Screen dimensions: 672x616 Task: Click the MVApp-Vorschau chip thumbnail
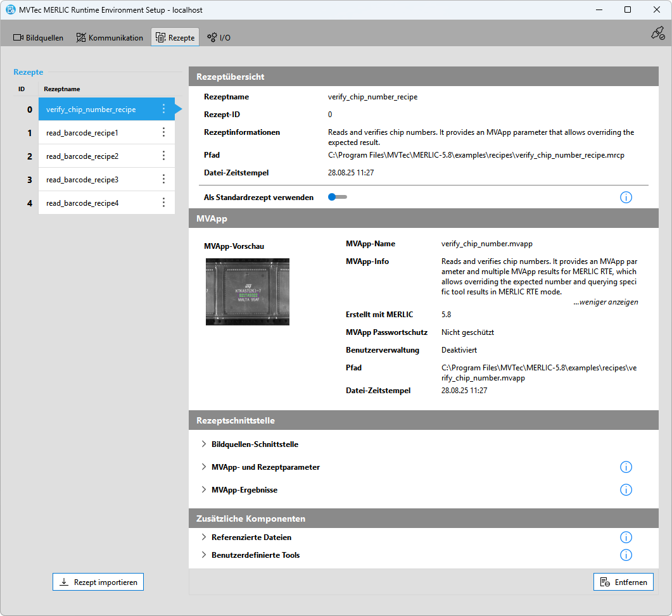coord(247,291)
